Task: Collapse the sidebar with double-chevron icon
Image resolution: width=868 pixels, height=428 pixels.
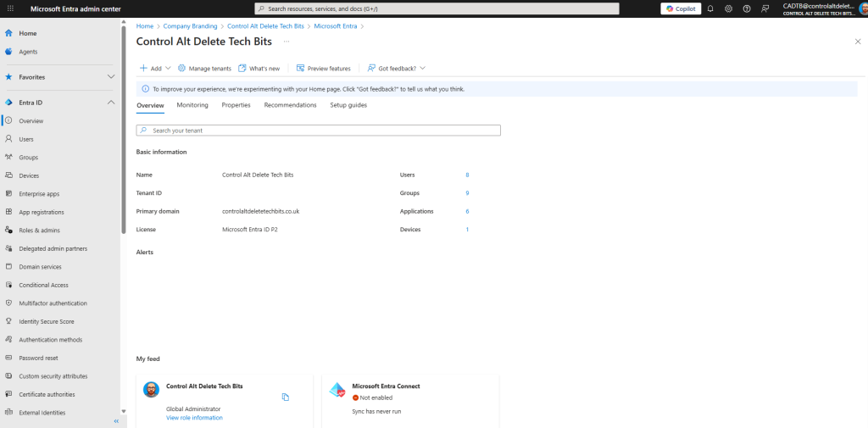Action: pos(116,421)
